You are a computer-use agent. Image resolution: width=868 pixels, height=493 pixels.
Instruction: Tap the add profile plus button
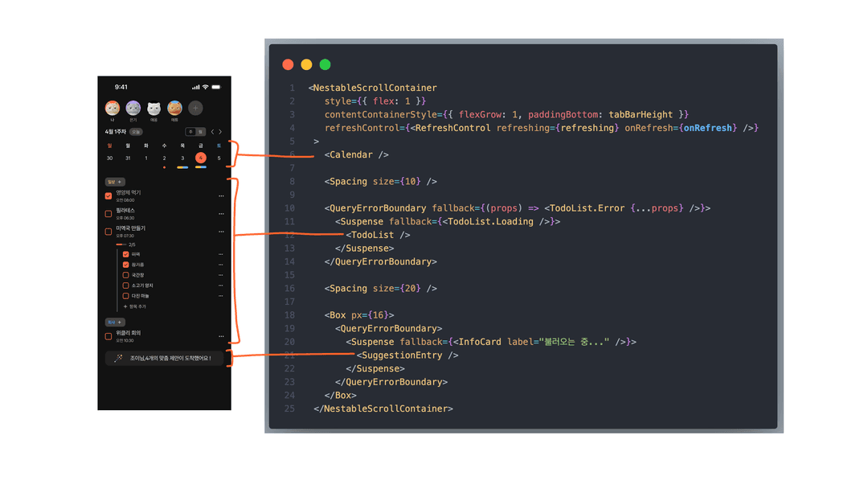195,108
